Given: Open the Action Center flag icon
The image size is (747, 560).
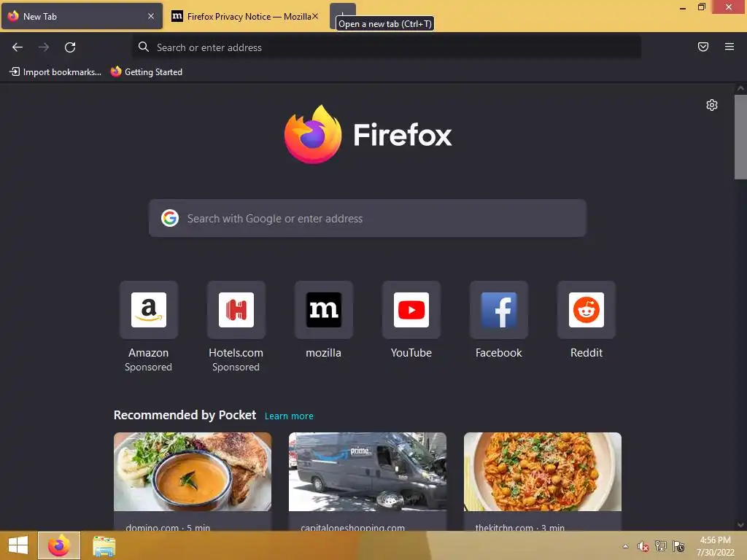Looking at the screenshot, I should (678, 546).
